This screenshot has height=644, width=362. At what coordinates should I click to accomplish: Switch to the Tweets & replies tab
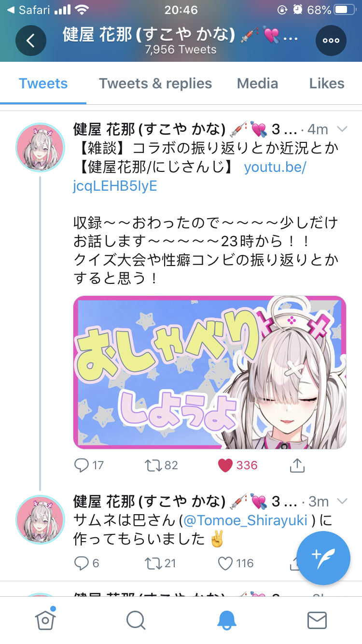pyautogui.click(x=155, y=84)
